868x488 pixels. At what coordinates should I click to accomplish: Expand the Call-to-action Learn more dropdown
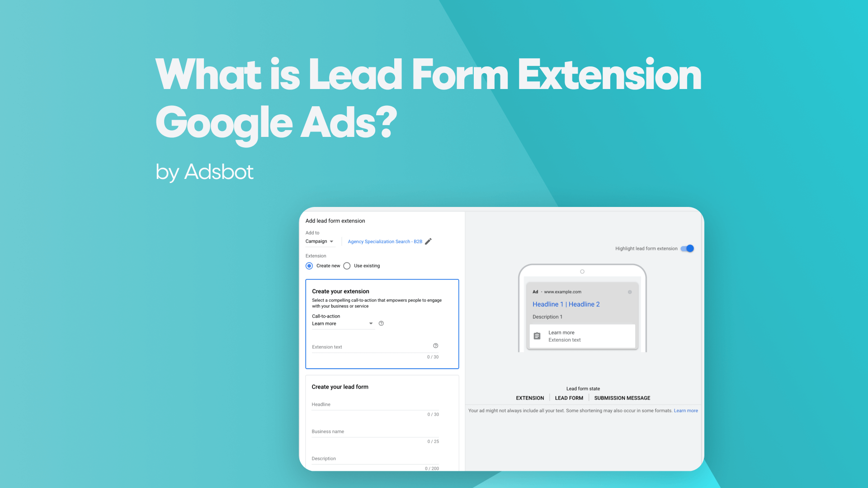point(371,323)
